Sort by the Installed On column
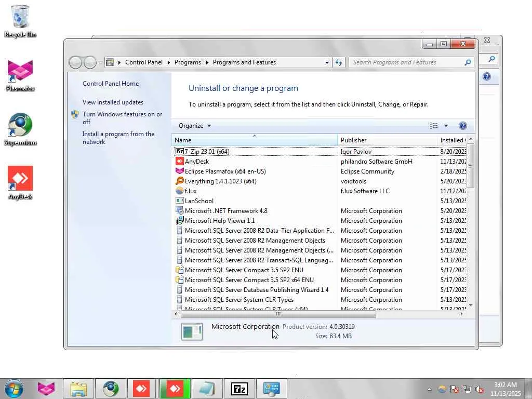The width and height of the screenshot is (532, 399). click(453, 140)
